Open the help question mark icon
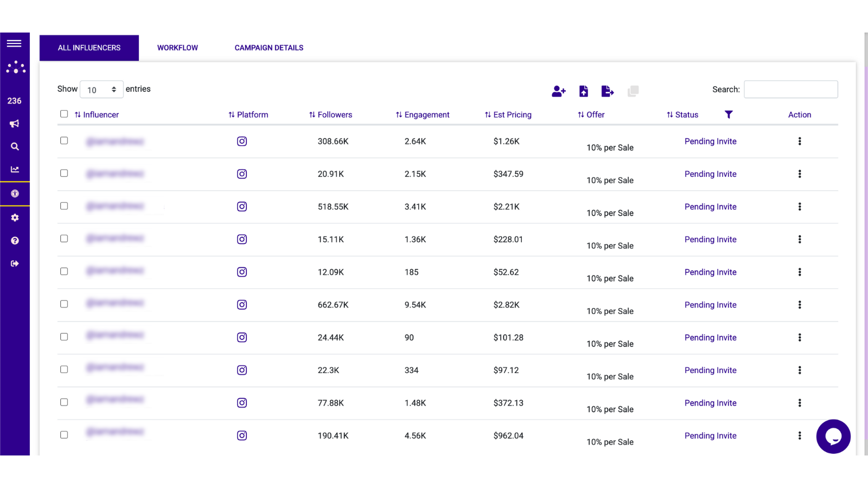 pyautogui.click(x=15, y=241)
